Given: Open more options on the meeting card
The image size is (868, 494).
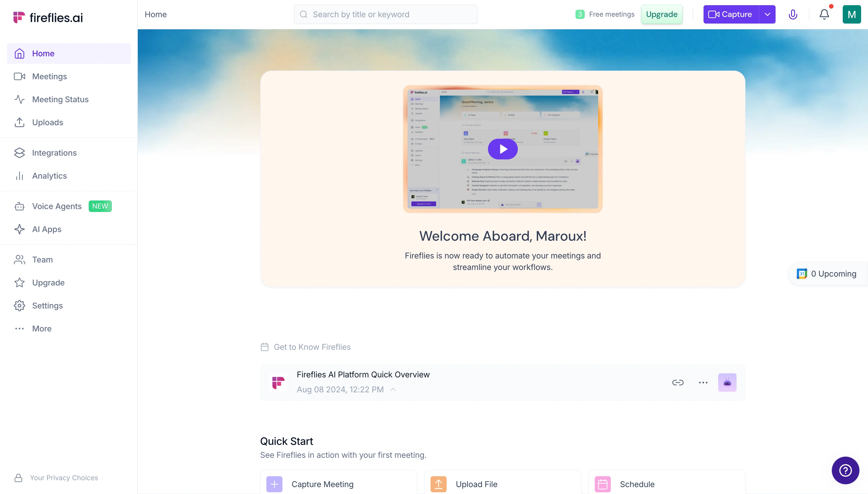Looking at the screenshot, I should [703, 382].
